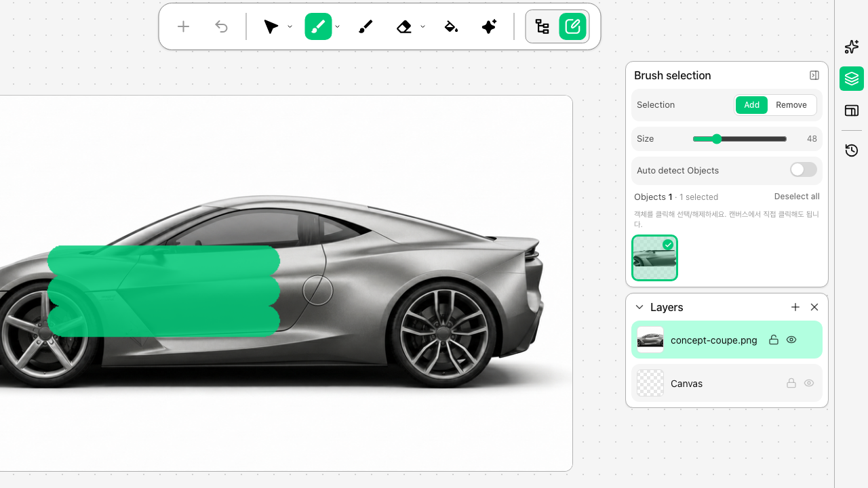Set selection mode to Remove
This screenshot has width=868, height=488.
pos(791,105)
